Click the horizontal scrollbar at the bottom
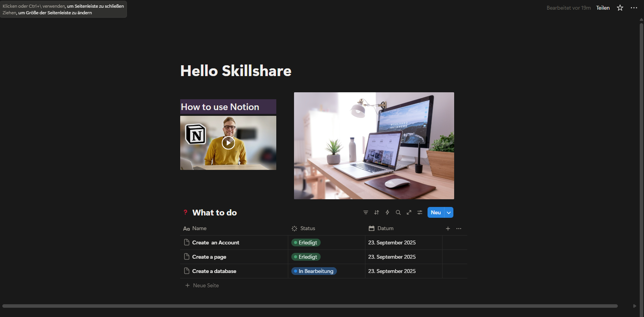This screenshot has height=317, width=644. pyautogui.click(x=310, y=306)
